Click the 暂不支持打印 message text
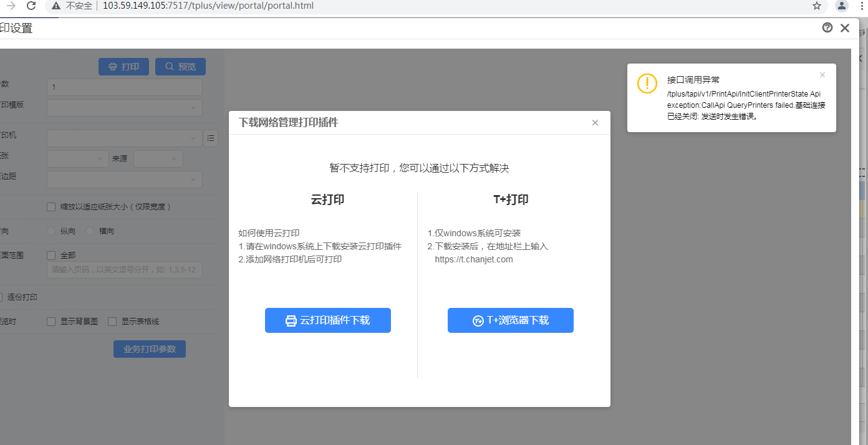The image size is (868, 445). point(420,168)
